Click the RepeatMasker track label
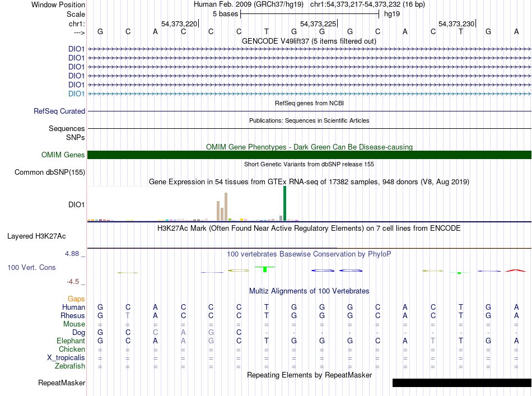The image size is (532, 396). (62, 383)
